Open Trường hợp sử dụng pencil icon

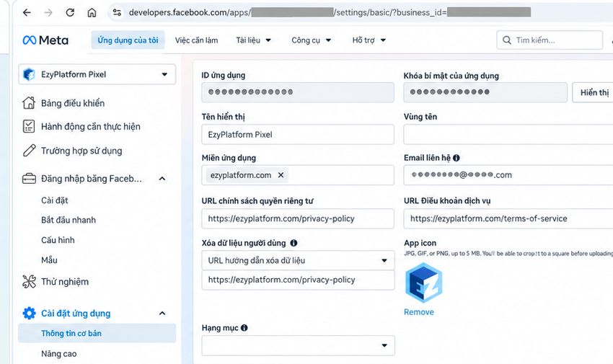pos(29,151)
